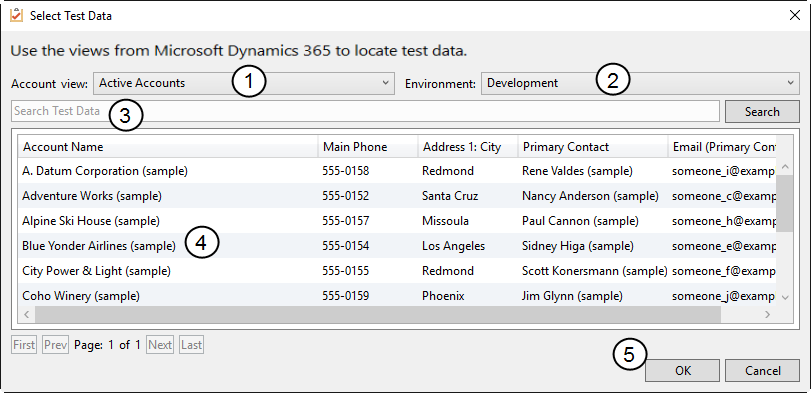The height and width of the screenshot is (393, 811).
Task: Click Rene Valdes (sample) contact
Action: 577,171
